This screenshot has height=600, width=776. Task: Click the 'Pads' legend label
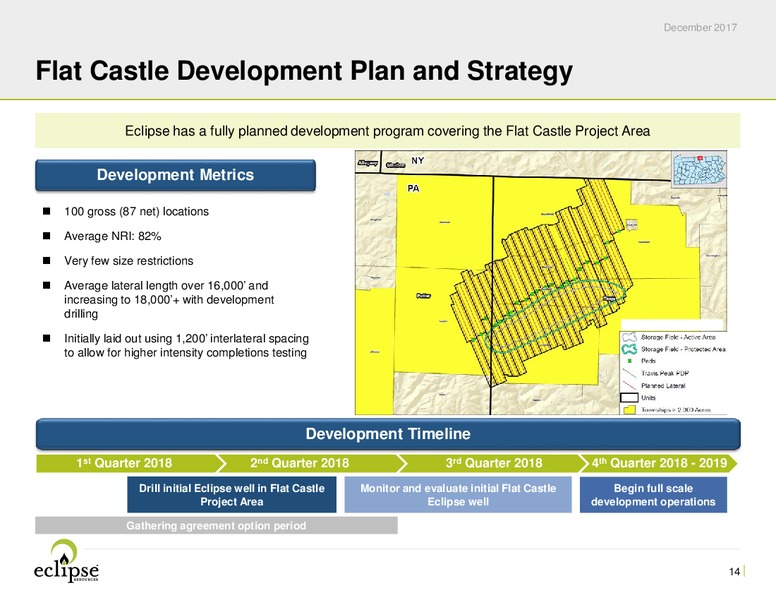648,361
